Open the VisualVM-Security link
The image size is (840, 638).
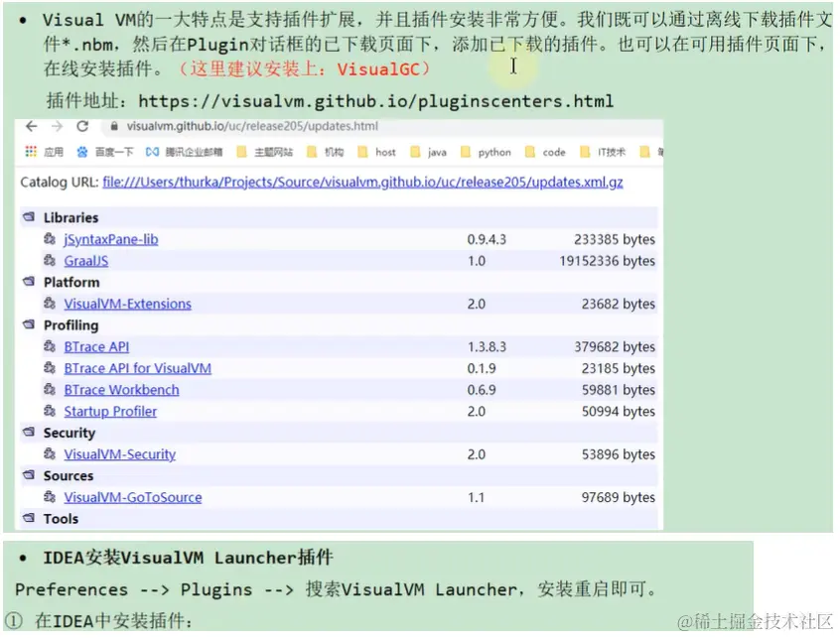pos(120,454)
